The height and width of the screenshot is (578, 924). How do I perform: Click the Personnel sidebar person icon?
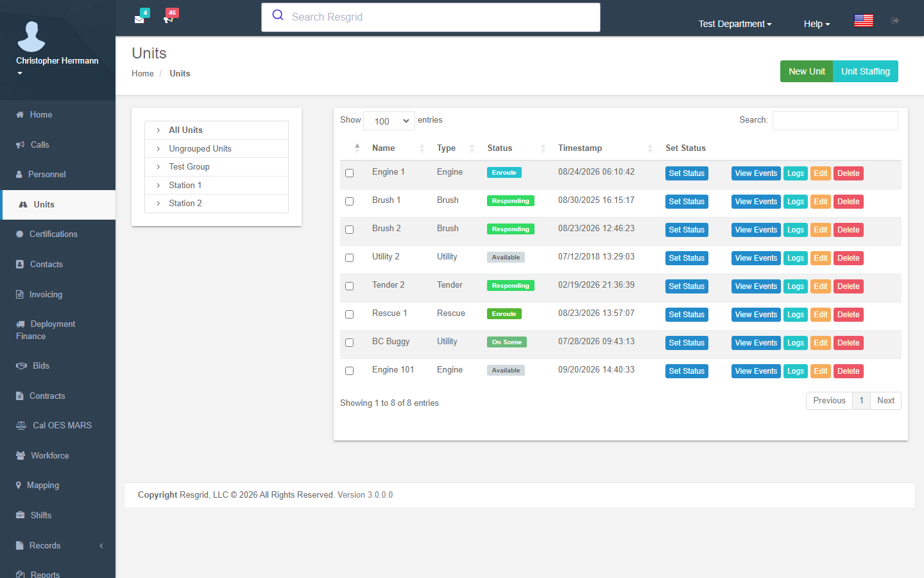pyautogui.click(x=19, y=174)
